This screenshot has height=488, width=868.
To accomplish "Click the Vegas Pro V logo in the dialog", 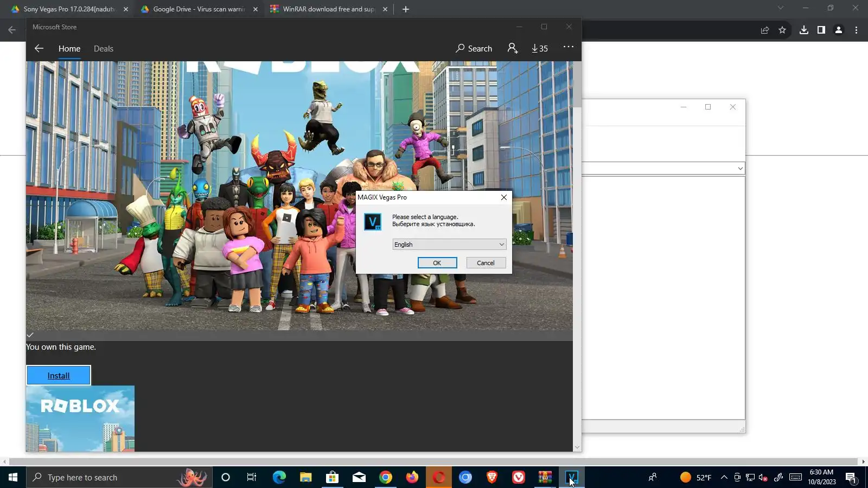I will [x=373, y=221].
